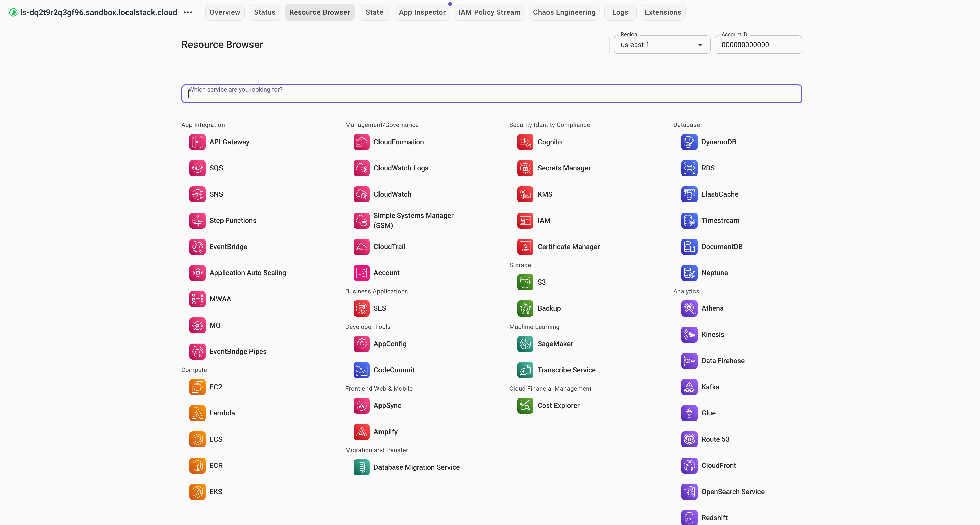Select the SageMaker icon

point(525,344)
